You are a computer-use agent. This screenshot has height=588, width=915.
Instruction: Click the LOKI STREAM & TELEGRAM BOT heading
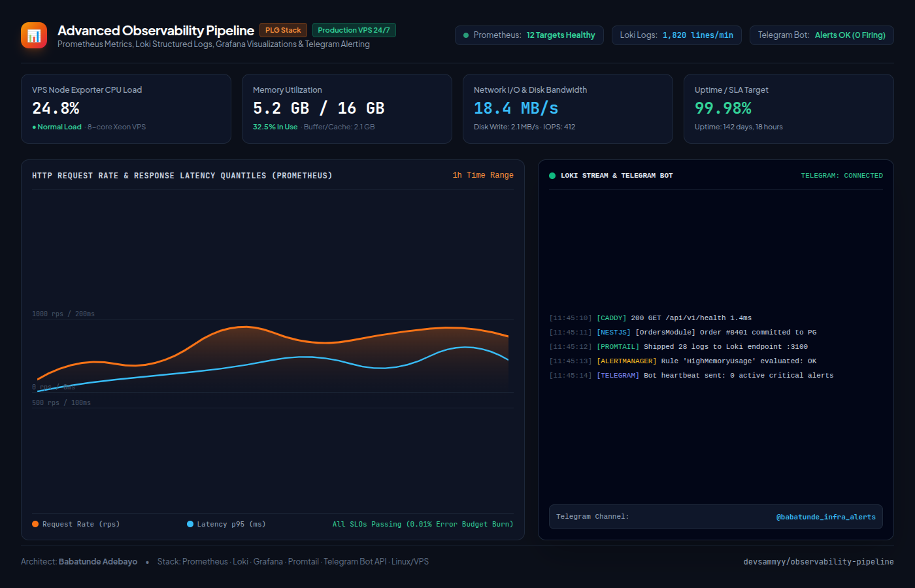click(x=616, y=176)
